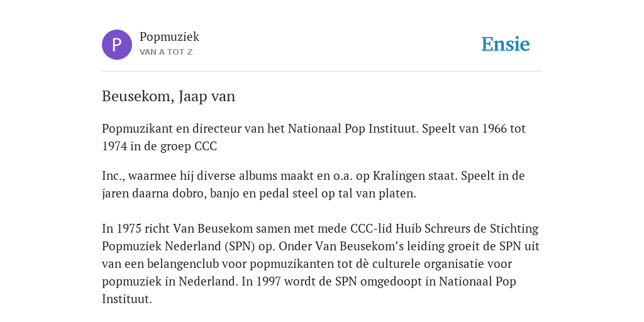The image size is (644, 322).
Task: Open the Popmuziek publication name
Action: click(169, 37)
